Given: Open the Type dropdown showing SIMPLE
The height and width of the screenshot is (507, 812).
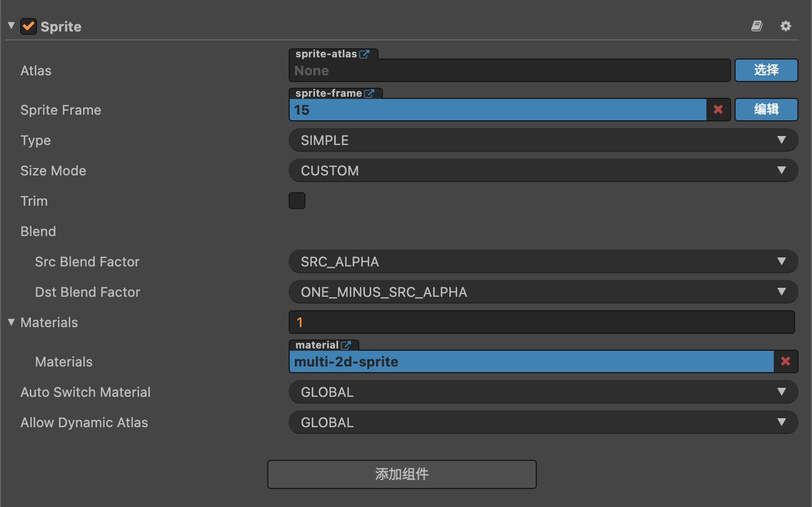Looking at the screenshot, I should (543, 140).
